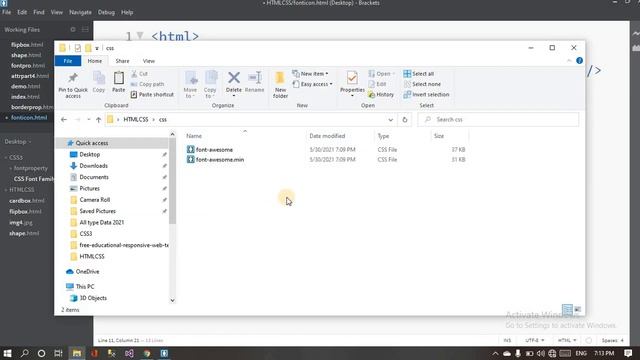Collapse the Explorer ribbon chevron
Image resolution: width=640 pixels, height=360 pixels.
569,61
